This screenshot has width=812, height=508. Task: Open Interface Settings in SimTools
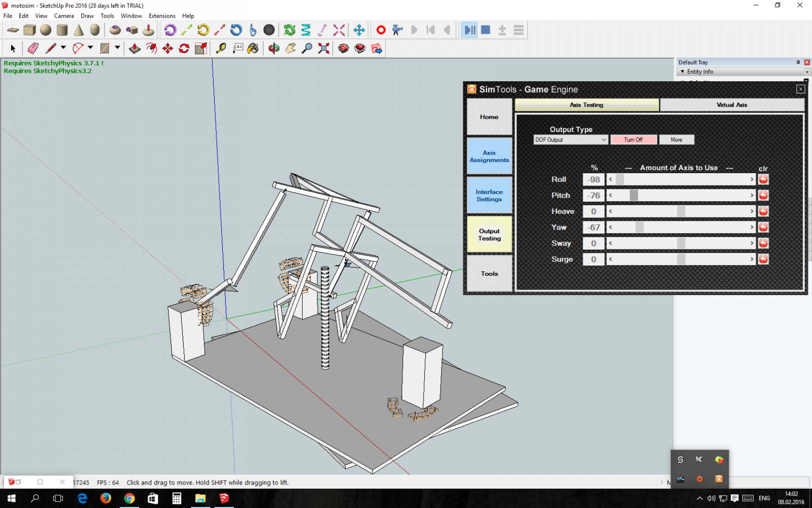pos(489,196)
